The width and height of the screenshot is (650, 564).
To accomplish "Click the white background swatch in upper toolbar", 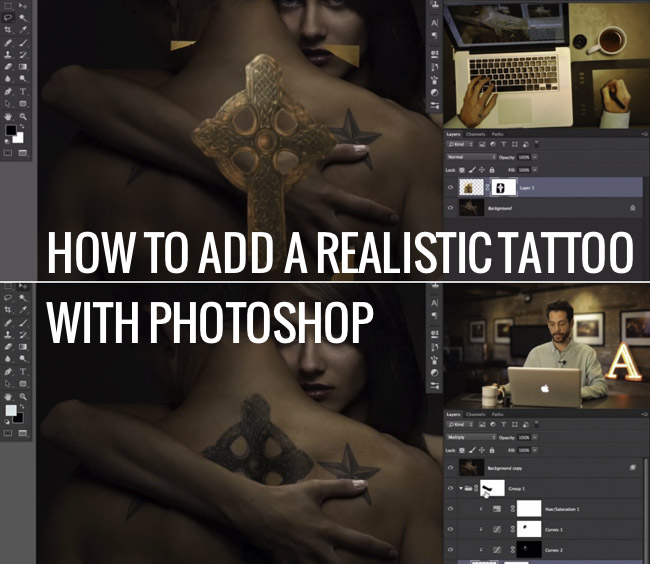I will tap(19, 138).
